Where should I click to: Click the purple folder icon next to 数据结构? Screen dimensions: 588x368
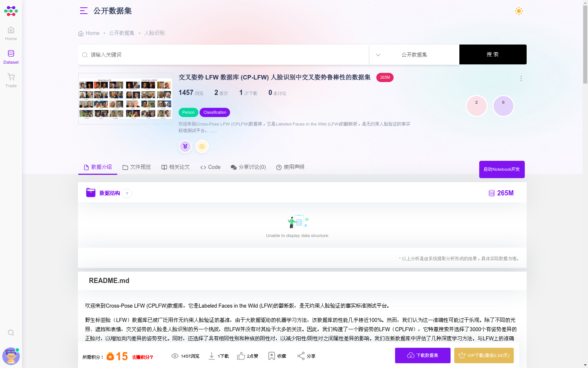pyautogui.click(x=90, y=192)
